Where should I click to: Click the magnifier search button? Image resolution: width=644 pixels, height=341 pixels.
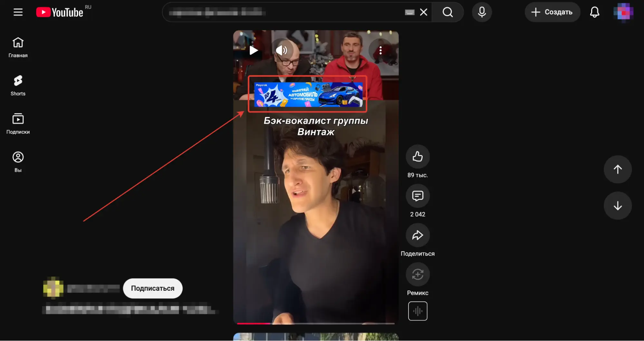point(447,12)
